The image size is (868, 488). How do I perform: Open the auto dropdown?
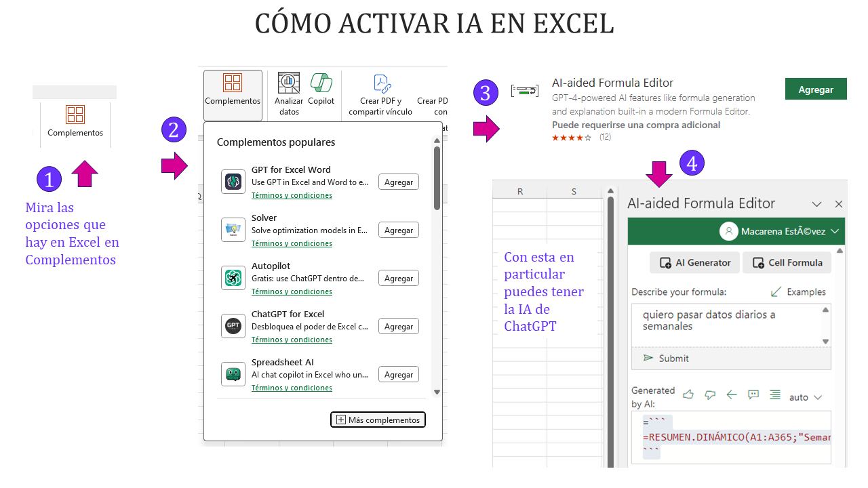tap(806, 397)
